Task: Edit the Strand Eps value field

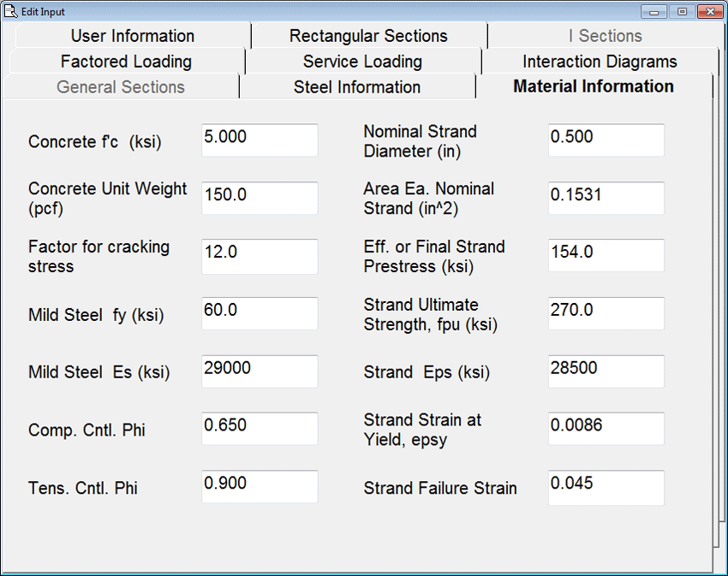Action: click(x=606, y=371)
